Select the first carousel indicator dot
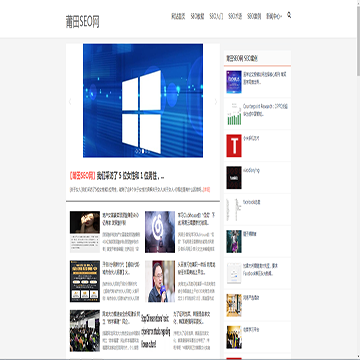 click(136, 151)
